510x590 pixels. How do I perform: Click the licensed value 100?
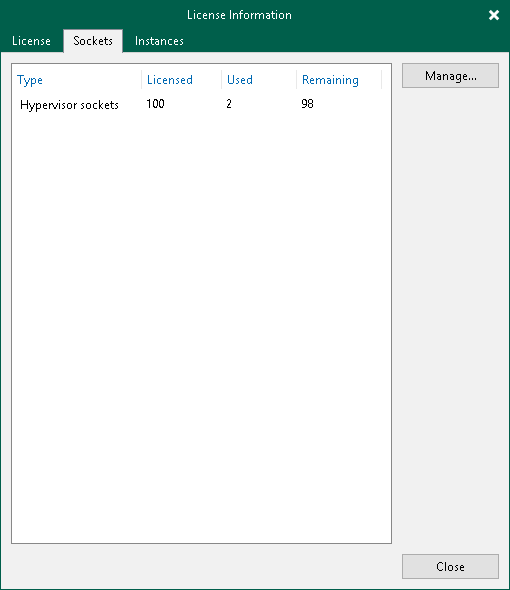coord(155,104)
